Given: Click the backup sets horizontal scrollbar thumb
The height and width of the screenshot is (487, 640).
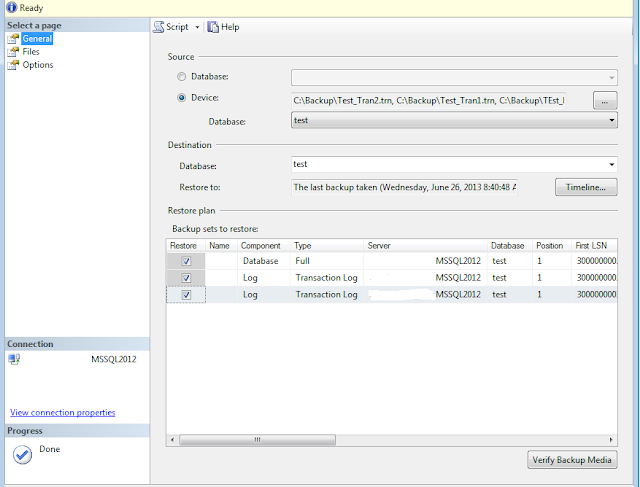Looking at the screenshot, I should coord(258,440).
